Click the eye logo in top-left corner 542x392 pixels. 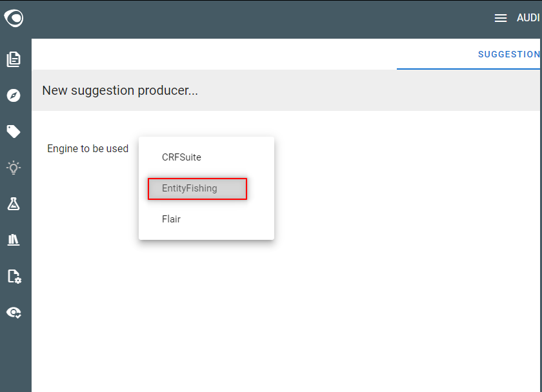pos(14,18)
